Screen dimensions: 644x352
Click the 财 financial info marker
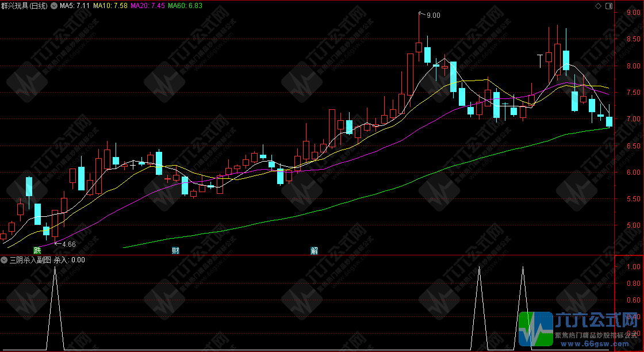pyautogui.click(x=176, y=251)
